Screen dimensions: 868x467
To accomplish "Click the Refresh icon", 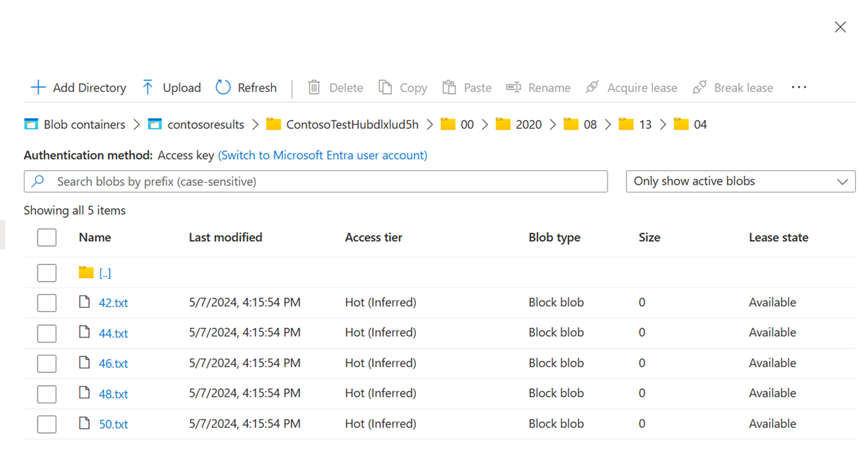I will click(223, 87).
